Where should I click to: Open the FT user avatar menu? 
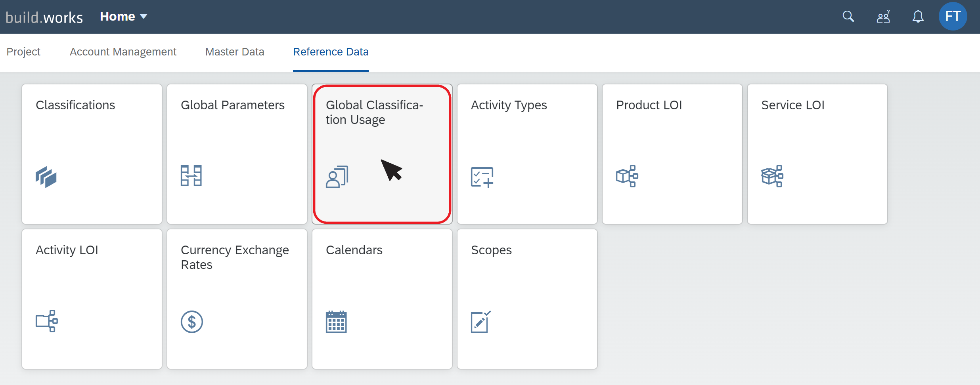click(x=953, y=16)
